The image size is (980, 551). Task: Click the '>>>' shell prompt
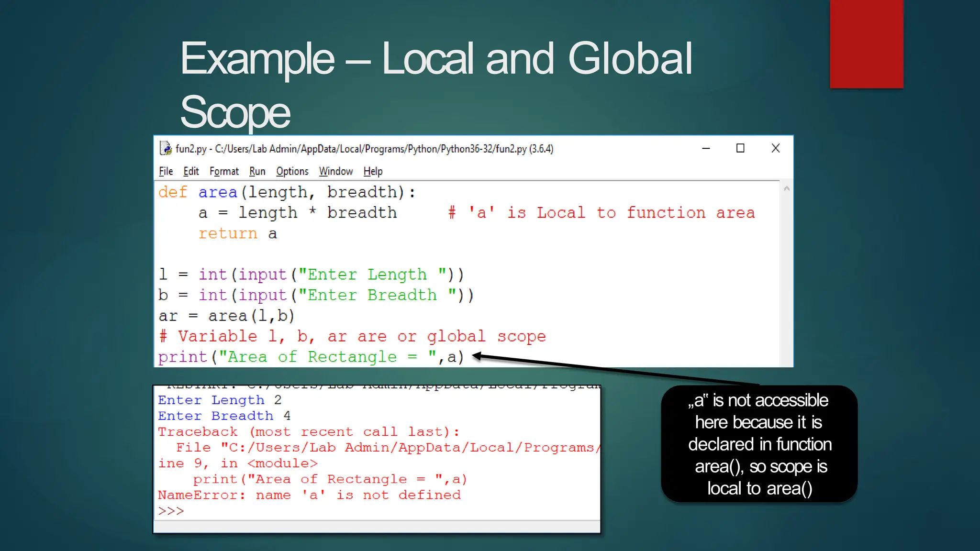171,511
